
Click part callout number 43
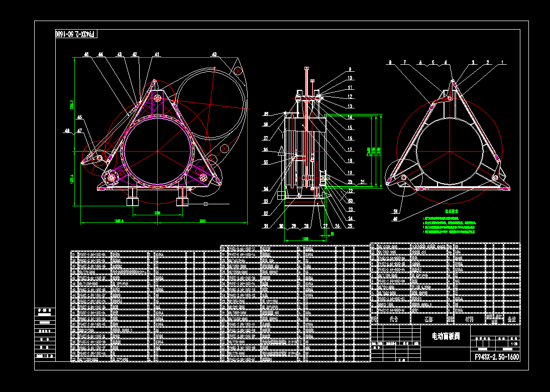tap(120, 54)
